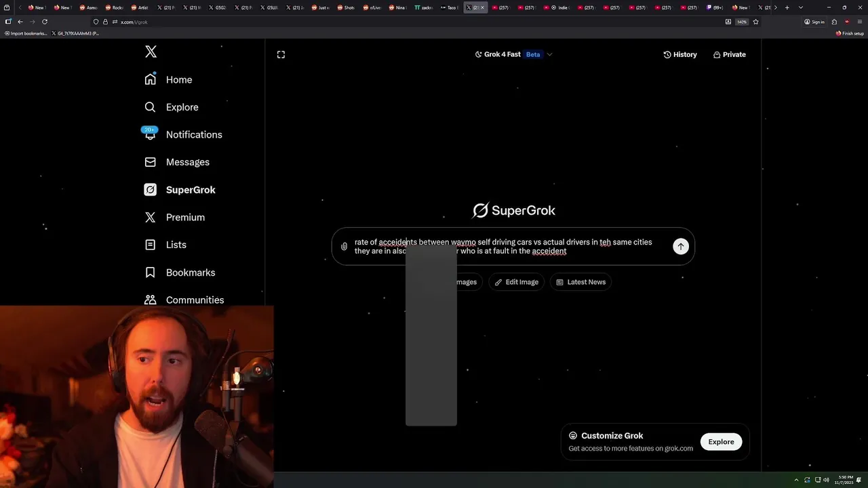Open Lists in the sidebar
868x488 pixels.
(x=165, y=245)
